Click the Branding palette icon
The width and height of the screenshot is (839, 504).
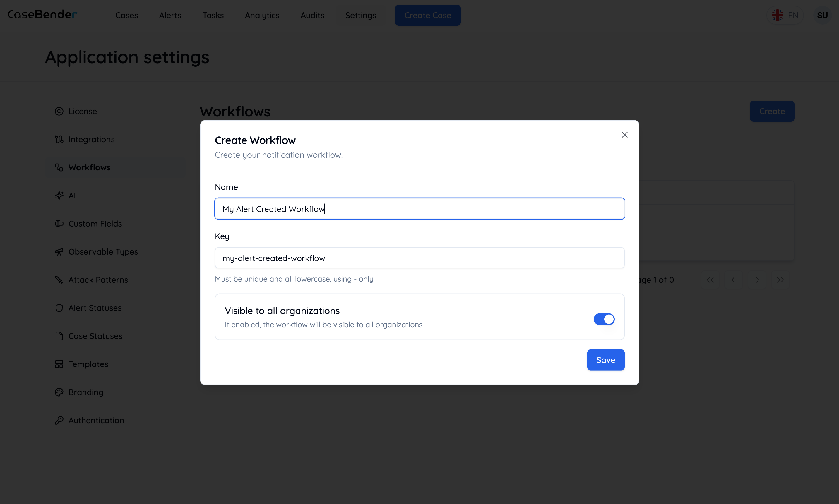point(59,392)
